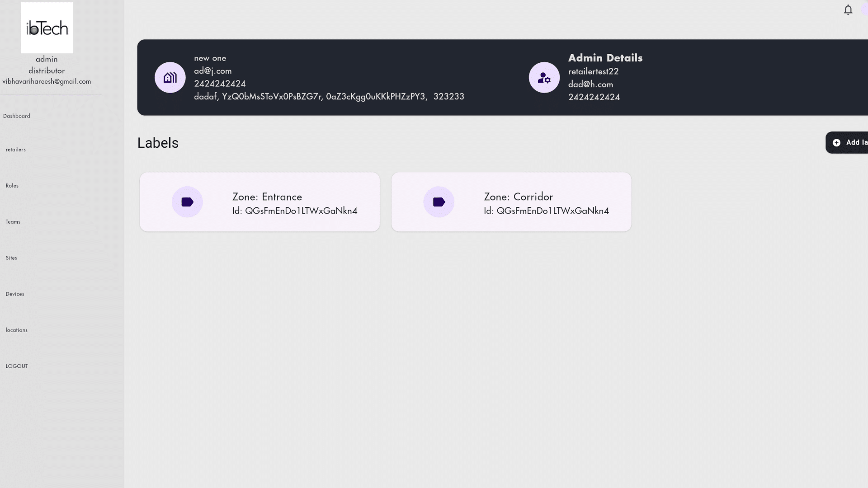Click the sidebar email vibhavarihareesh@gmail.com
Image resolution: width=868 pixels, height=488 pixels.
(x=47, y=81)
